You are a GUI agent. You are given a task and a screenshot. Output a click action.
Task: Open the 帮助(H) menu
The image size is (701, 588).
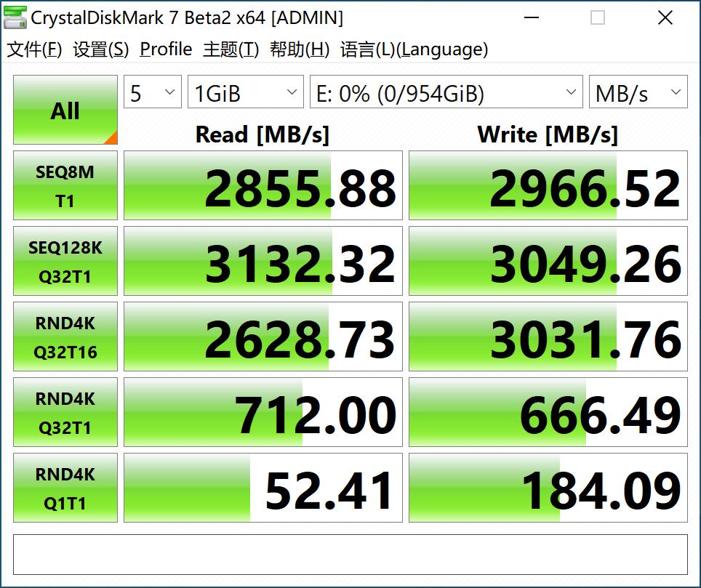coord(300,49)
